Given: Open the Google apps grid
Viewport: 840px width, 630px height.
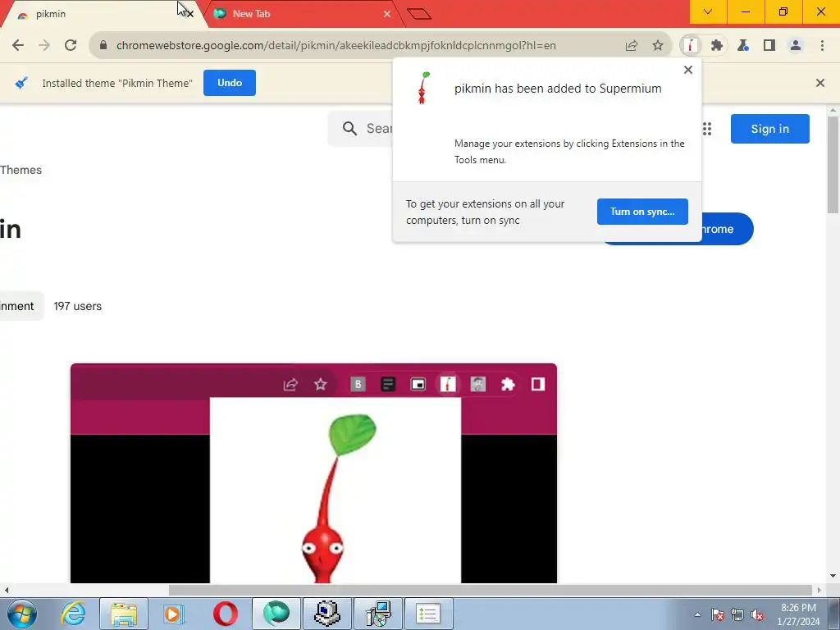Looking at the screenshot, I should tap(707, 129).
